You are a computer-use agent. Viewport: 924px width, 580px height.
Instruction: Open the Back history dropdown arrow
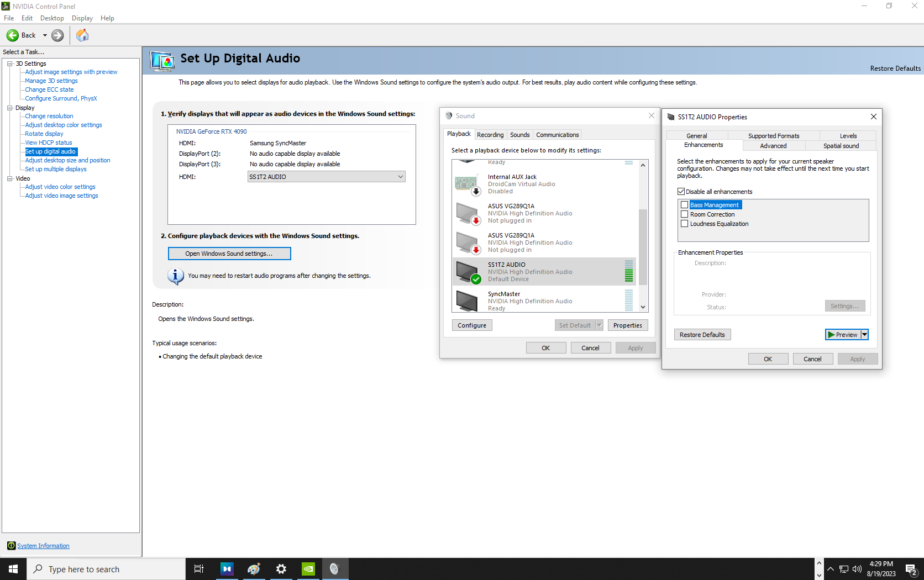pyautogui.click(x=45, y=35)
